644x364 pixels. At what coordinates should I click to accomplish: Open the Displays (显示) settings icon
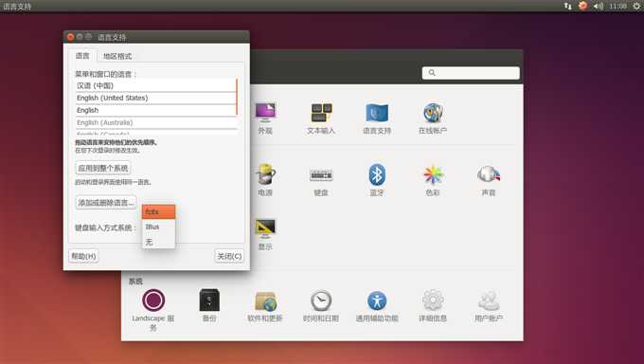[265, 228]
